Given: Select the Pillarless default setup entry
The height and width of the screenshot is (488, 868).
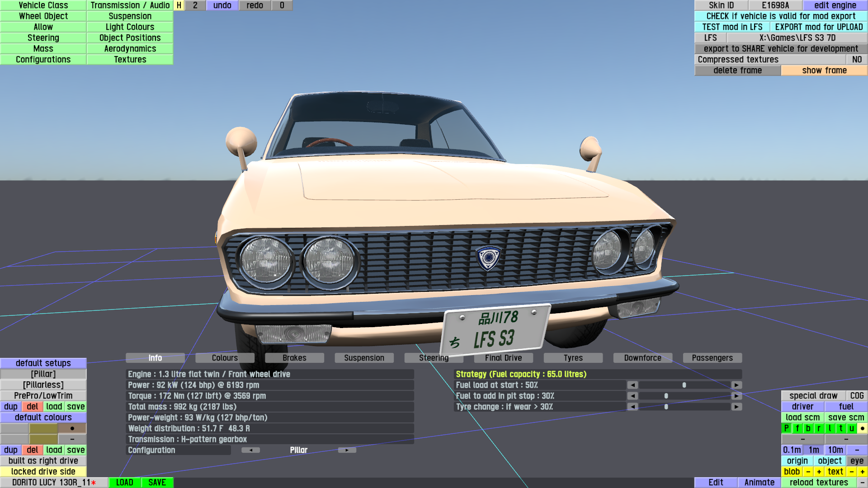Looking at the screenshot, I should tap(43, 385).
